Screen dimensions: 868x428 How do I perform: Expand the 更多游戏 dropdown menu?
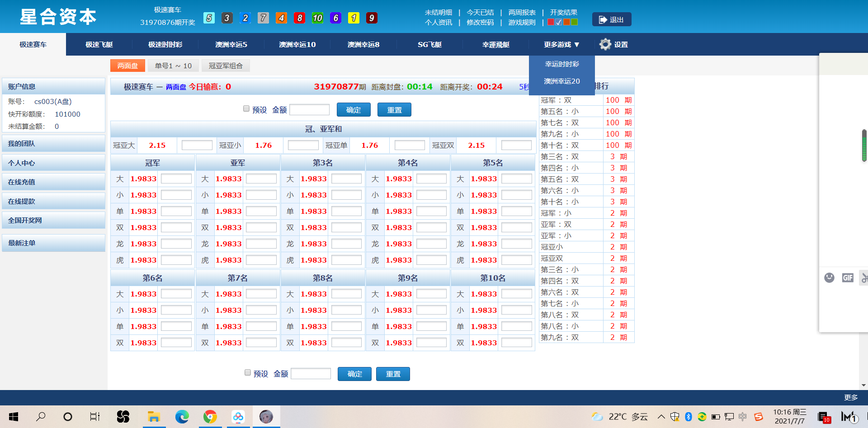(561, 44)
